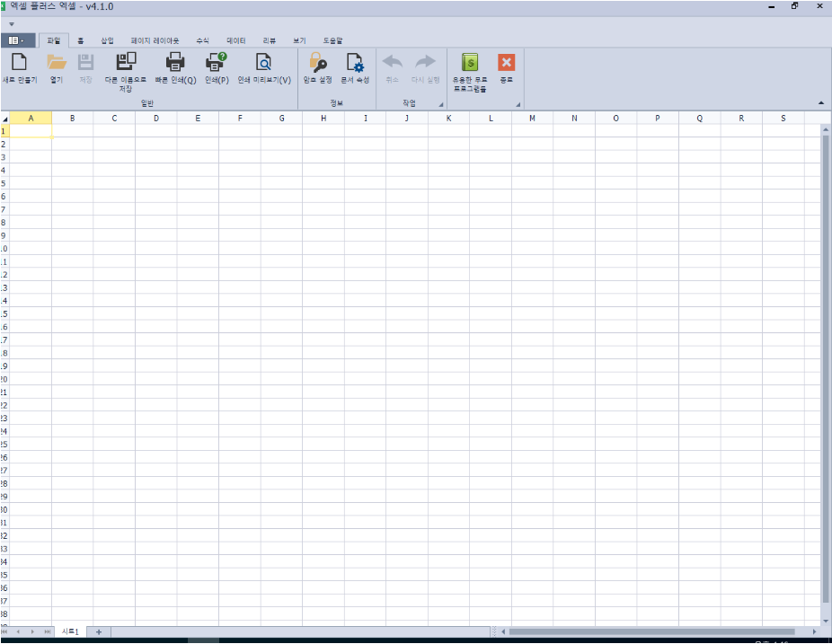
Task: Select column A header
Action: coord(31,119)
